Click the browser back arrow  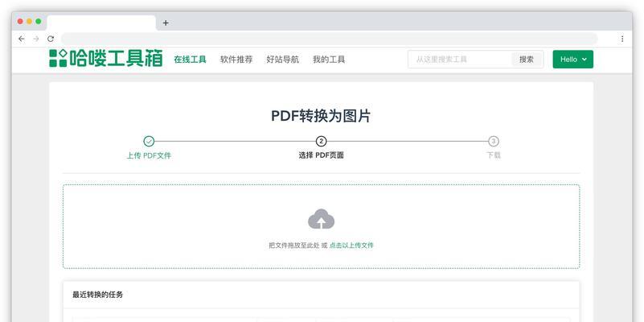click(22, 39)
